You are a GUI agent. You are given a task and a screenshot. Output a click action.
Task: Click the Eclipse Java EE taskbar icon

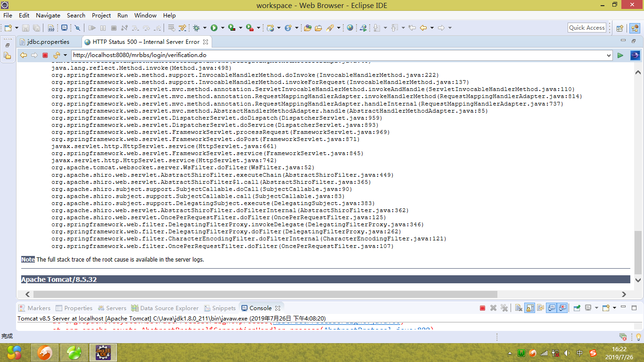103,352
